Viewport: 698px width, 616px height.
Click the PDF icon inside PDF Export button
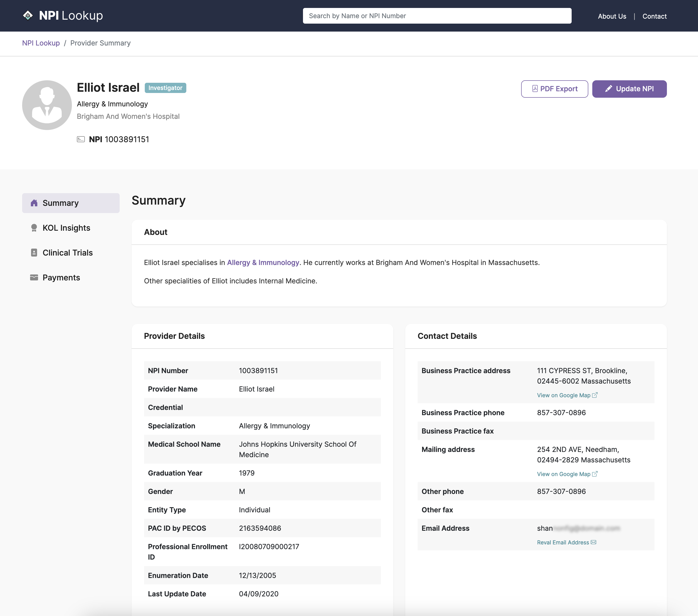pos(536,88)
